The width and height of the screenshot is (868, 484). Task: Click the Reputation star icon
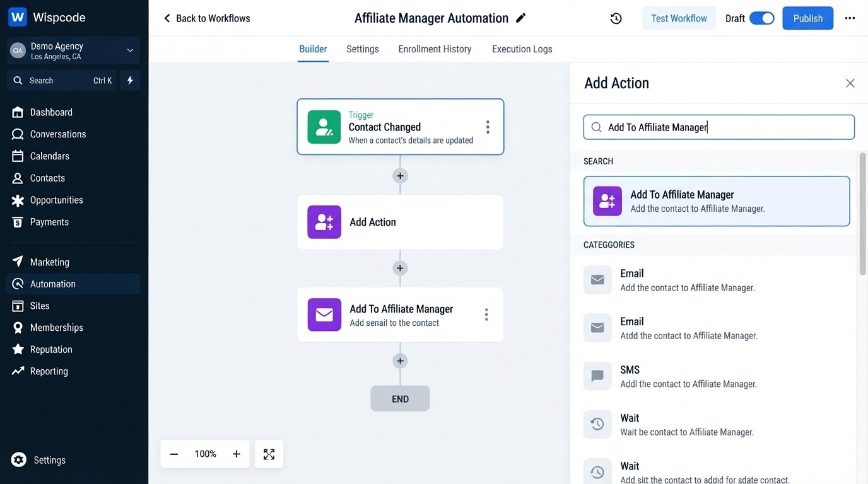click(x=18, y=349)
